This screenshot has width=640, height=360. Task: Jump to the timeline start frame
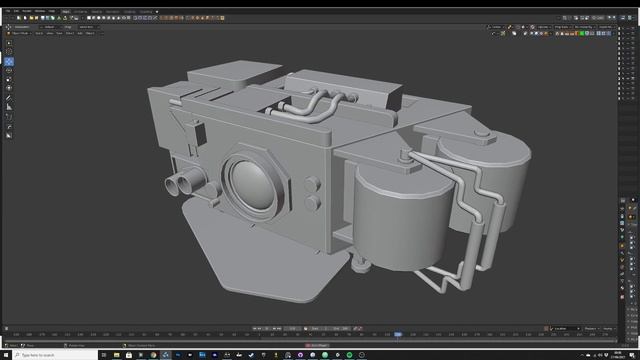pyautogui.click(x=255, y=329)
